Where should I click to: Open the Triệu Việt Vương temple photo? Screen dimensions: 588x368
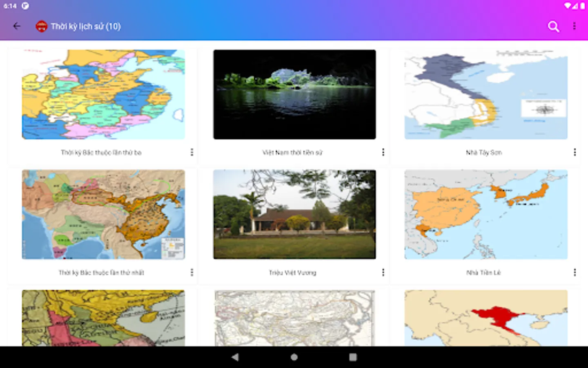294,214
